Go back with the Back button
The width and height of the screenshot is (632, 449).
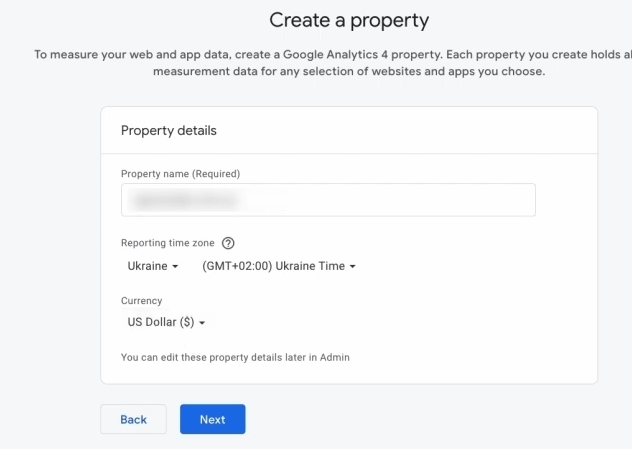tap(133, 420)
